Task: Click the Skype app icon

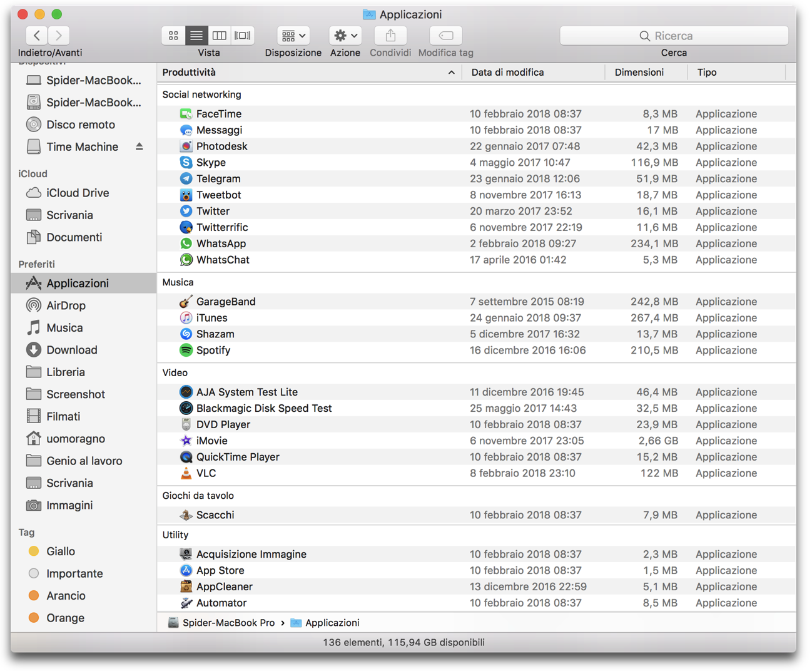Action: point(186,163)
